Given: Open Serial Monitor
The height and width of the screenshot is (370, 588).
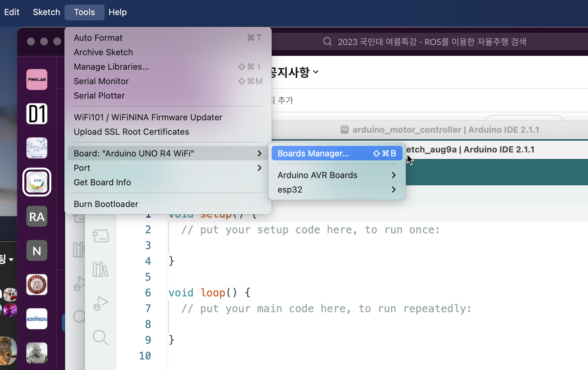Looking at the screenshot, I should pos(168,81).
